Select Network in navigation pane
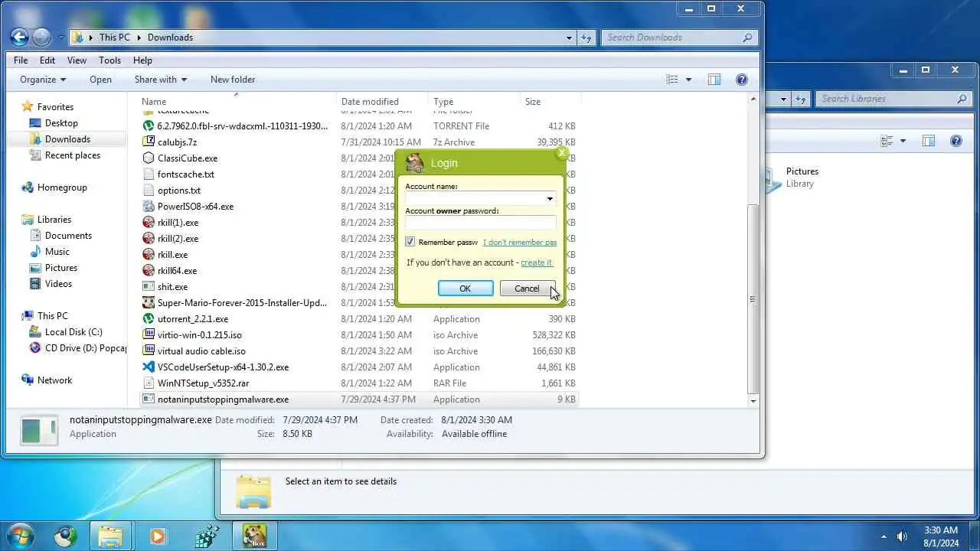 click(x=54, y=380)
